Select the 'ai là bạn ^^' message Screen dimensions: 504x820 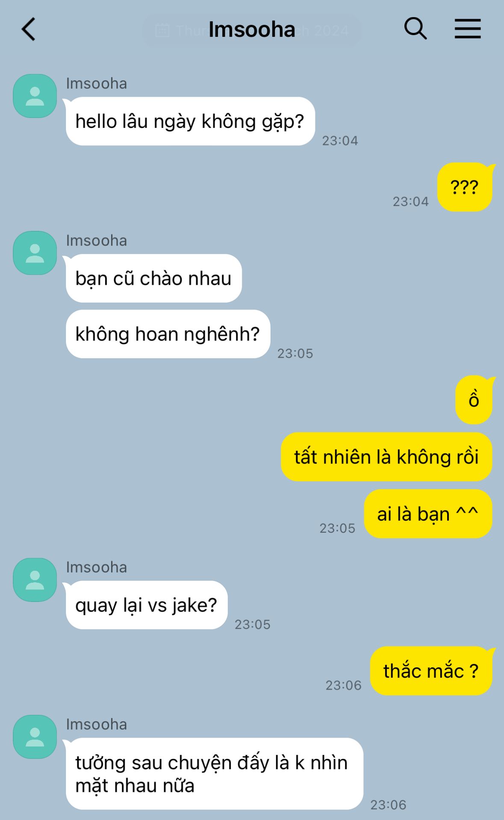[428, 513]
